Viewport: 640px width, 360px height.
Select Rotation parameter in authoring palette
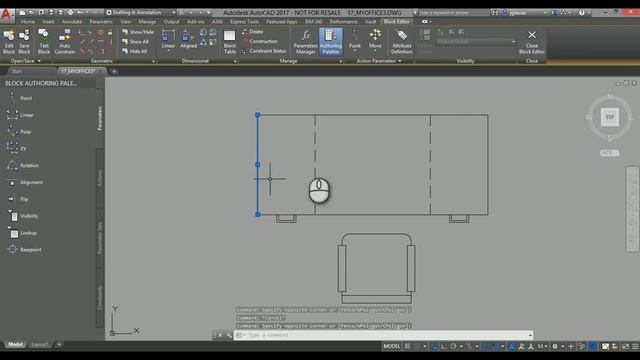22,165
